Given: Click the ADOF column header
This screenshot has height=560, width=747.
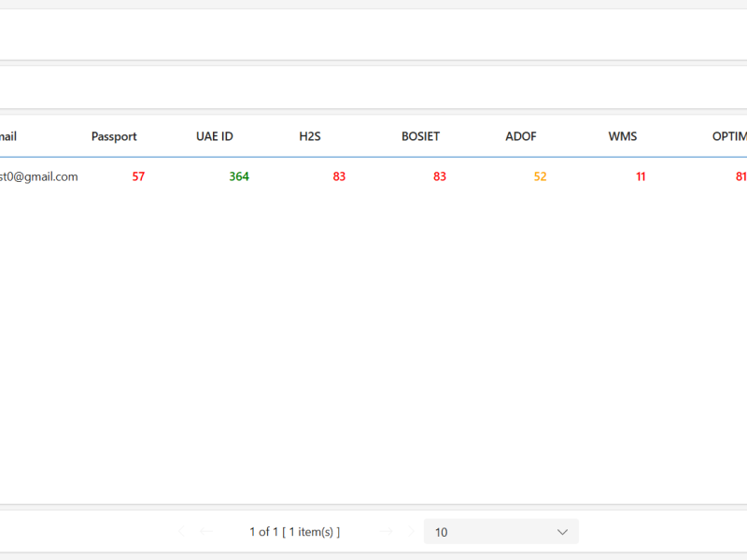Looking at the screenshot, I should coord(521,136).
